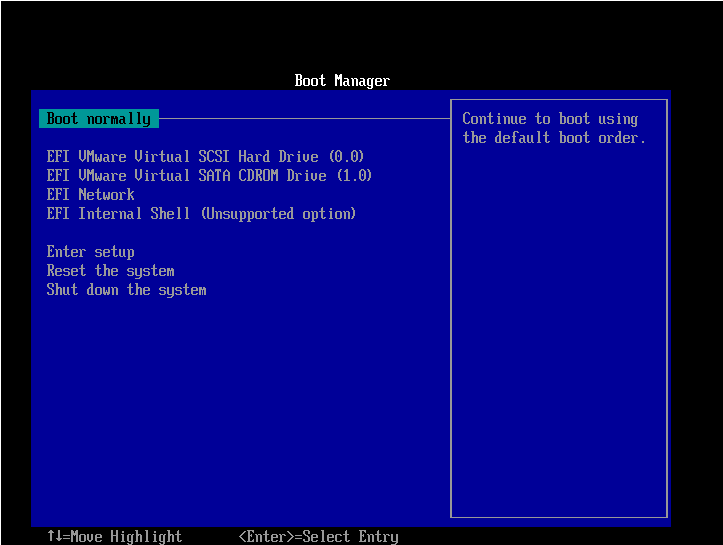723x545 pixels.
Task: Click the 'the default boot order.' help line
Action: 554,138
